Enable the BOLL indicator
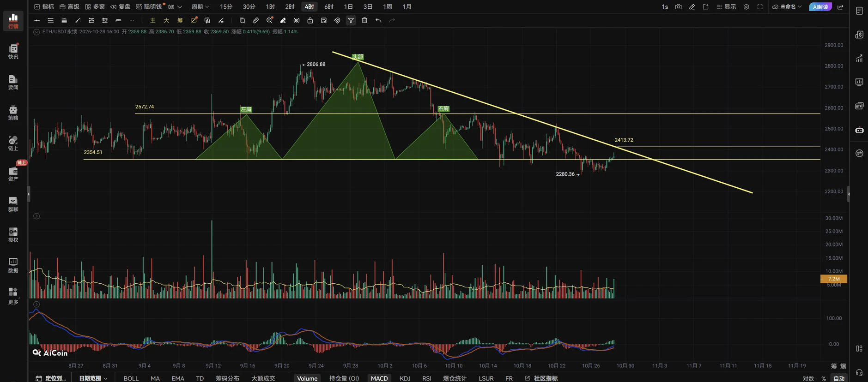 131,378
